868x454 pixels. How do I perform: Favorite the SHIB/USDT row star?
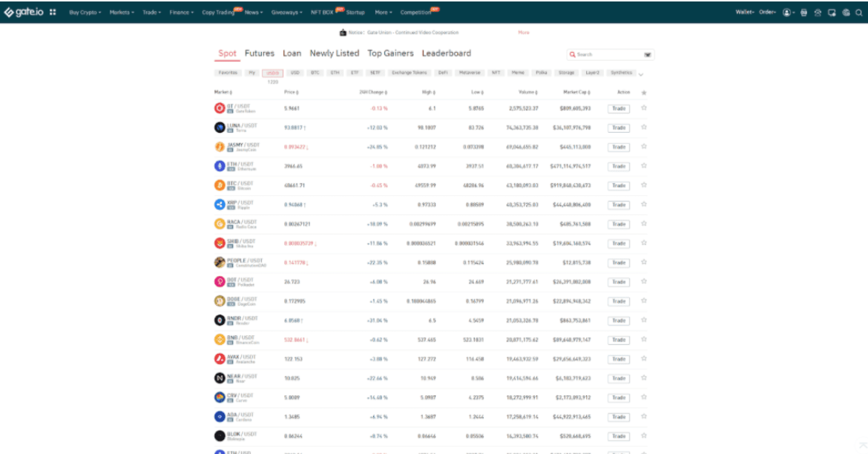click(644, 243)
